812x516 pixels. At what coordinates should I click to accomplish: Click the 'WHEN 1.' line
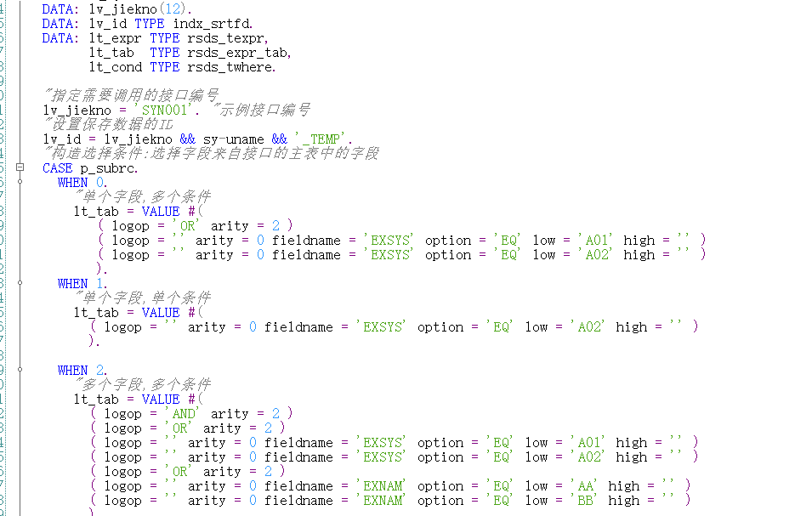point(82,284)
